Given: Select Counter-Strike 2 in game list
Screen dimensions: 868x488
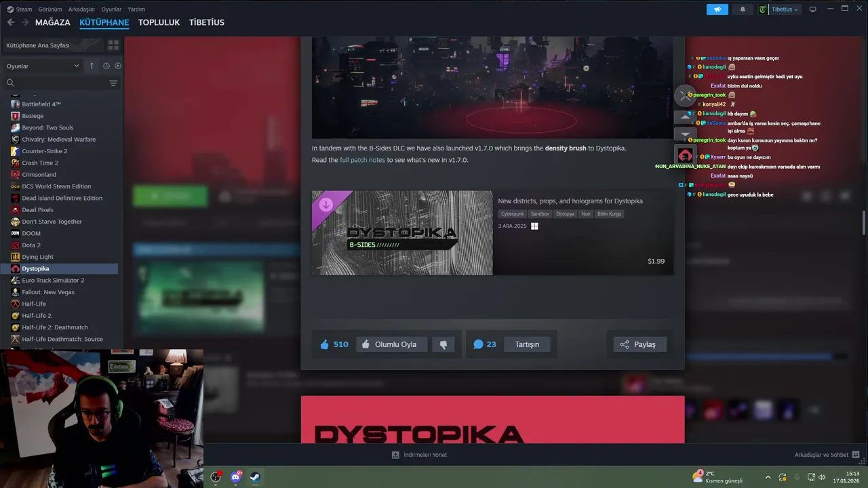Looking at the screenshot, I should pyautogui.click(x=45, y=151).
